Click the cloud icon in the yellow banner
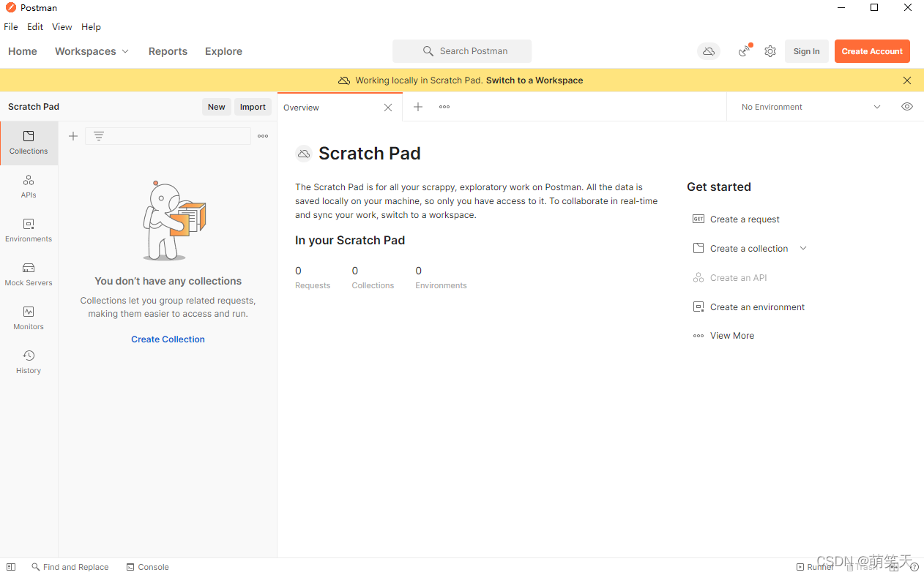 (x=344, y=80)
